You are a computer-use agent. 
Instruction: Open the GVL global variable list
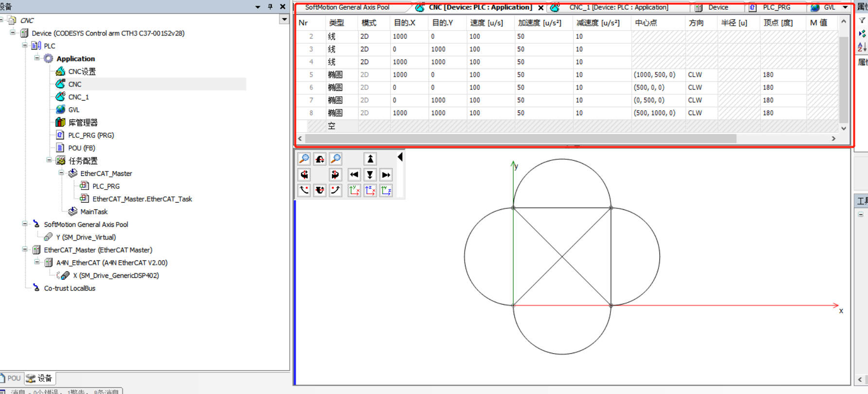(74, 110)
